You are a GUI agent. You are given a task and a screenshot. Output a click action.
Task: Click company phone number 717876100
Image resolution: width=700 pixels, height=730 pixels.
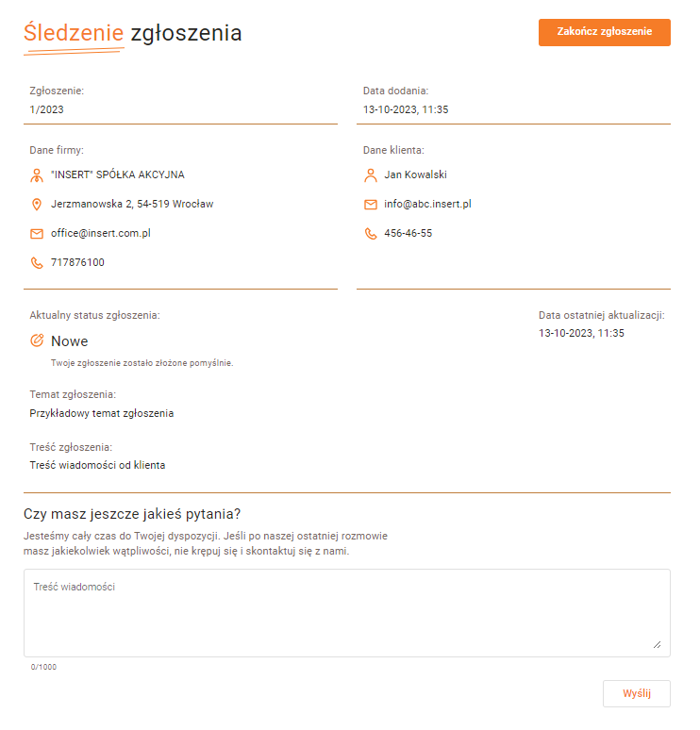[x=77, y=262]
